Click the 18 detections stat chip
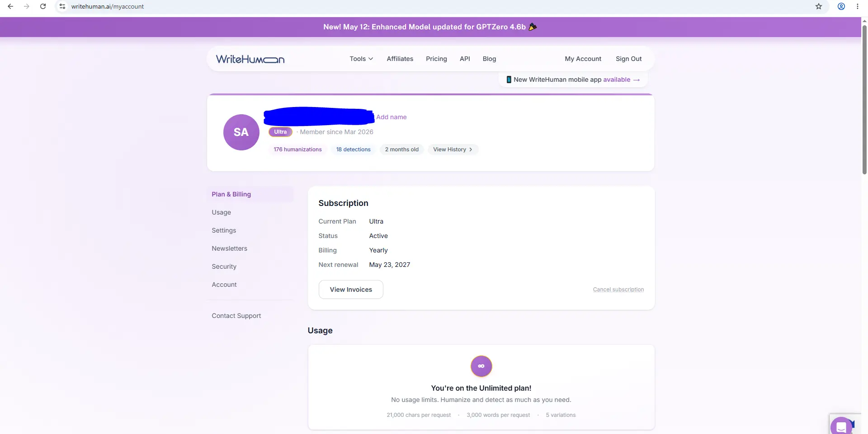 coord(353,149)
